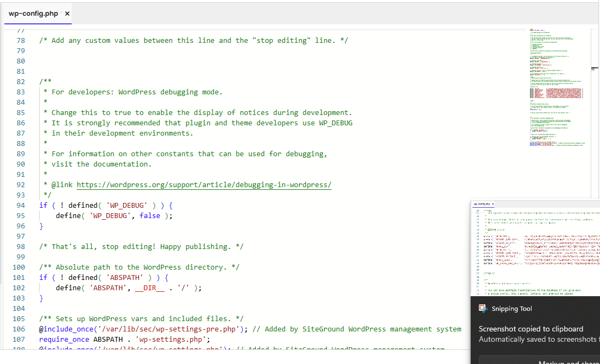Click the 'Screenshot copied to clipboard' message

click(x=530, y=329)
